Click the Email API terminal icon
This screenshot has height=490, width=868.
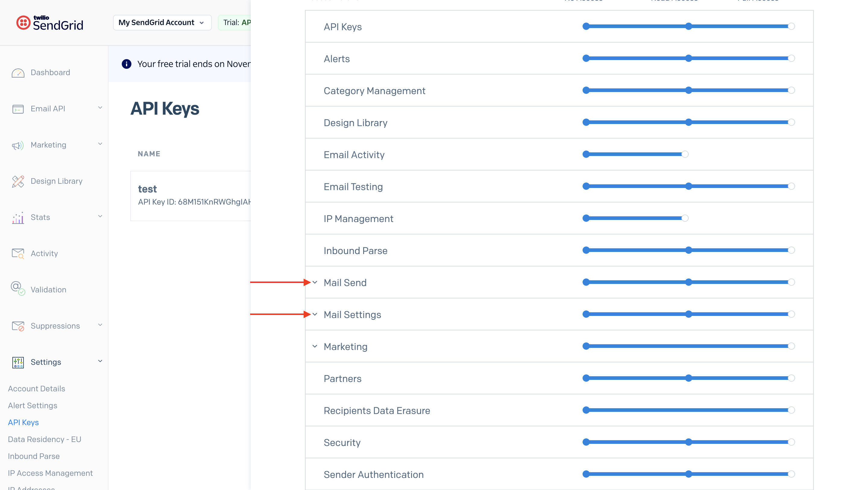[x=18, y=109]
